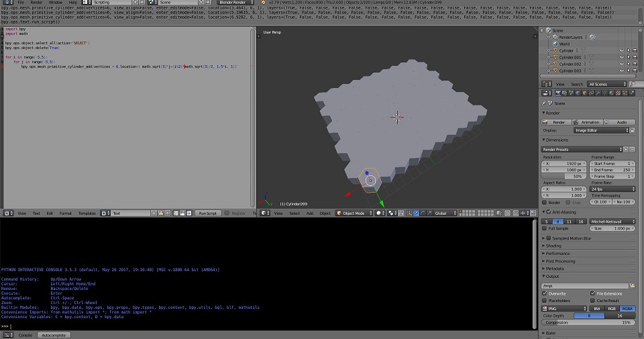The height and width of the screenshot is (339, 644).
Task: Select scale manipulator icon
Action: point(429,213)
